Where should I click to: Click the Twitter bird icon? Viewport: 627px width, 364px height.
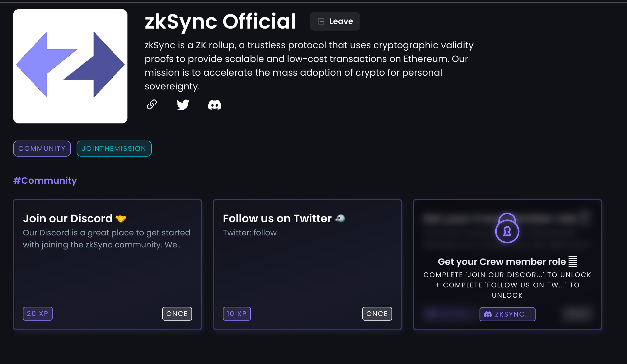[183, 105]
